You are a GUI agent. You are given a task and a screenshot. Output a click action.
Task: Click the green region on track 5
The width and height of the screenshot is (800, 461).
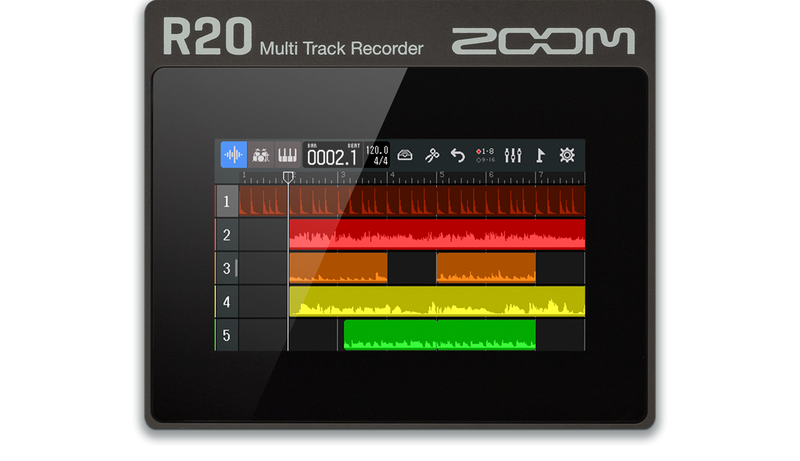pyautogui.click(x=439, y=335)
